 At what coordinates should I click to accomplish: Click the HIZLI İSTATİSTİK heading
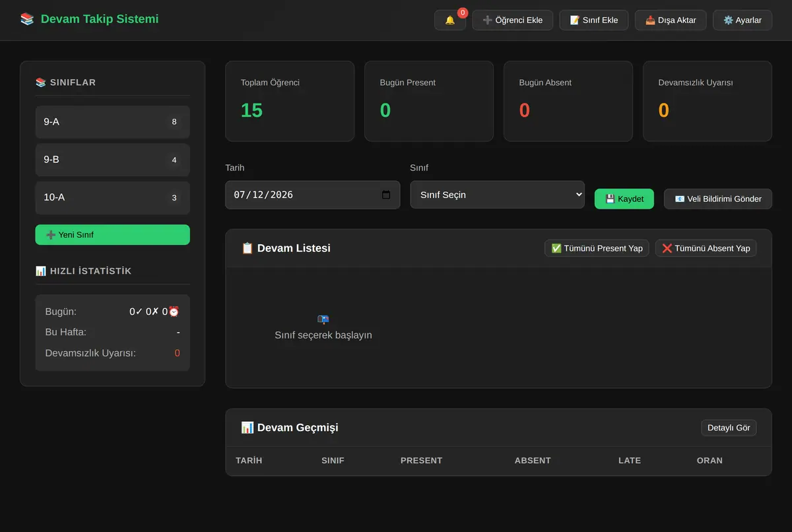click(x=83, y=271)
